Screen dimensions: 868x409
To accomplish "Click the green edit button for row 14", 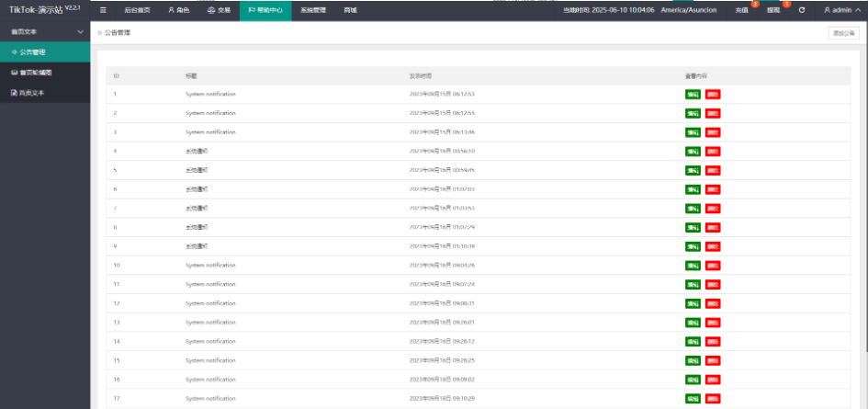I will coord(693,341).
